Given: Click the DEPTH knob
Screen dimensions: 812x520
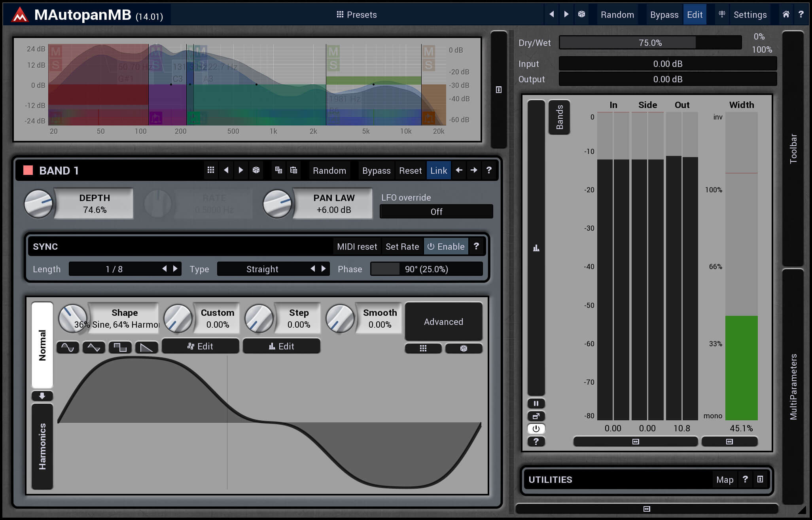Looking at the screenshot, I should pos(38,204).
